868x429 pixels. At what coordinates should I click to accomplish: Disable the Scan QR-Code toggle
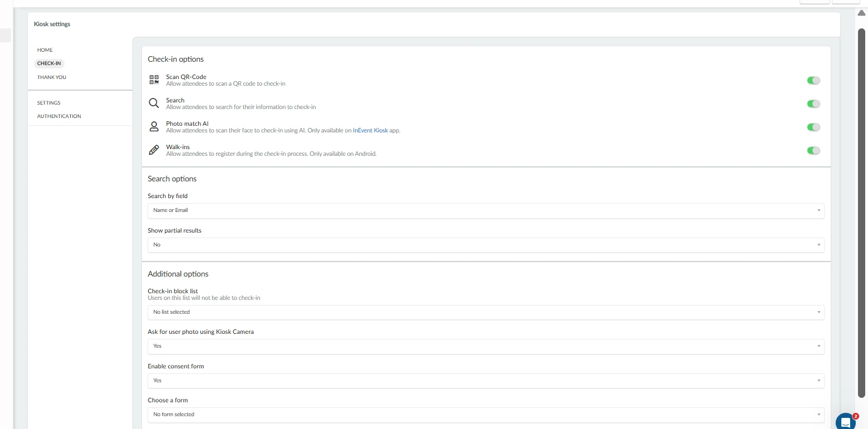tap(813, 80)
